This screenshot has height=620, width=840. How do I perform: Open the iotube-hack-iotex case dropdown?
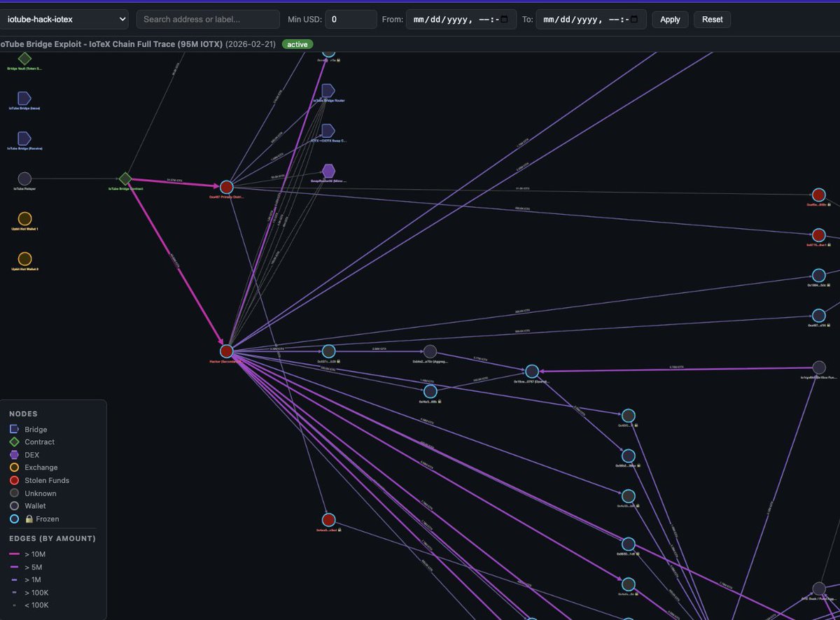(66, 19)
